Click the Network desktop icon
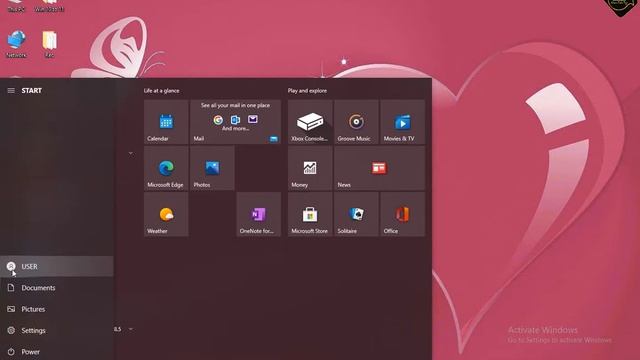The height and width of the screenshot is (360, 640). (x=16, y=44)
